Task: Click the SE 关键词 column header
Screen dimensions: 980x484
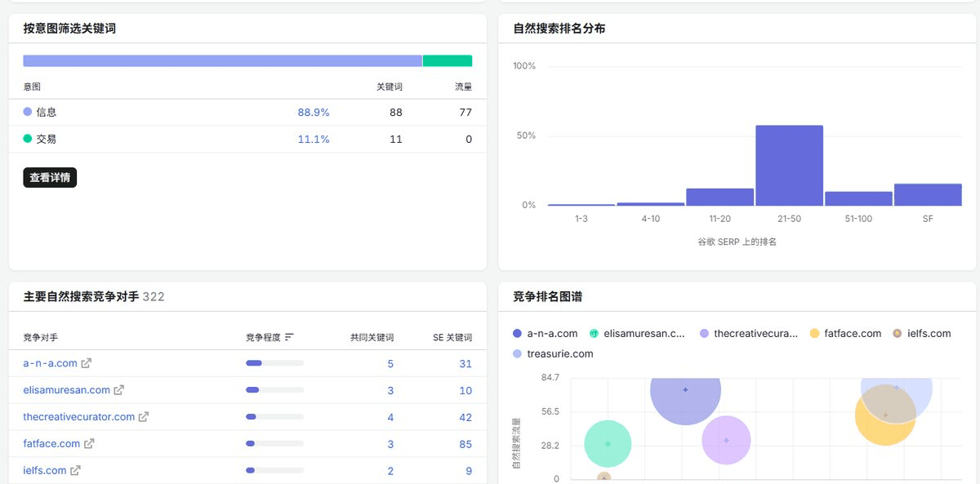Action: (x=452, y=337)
